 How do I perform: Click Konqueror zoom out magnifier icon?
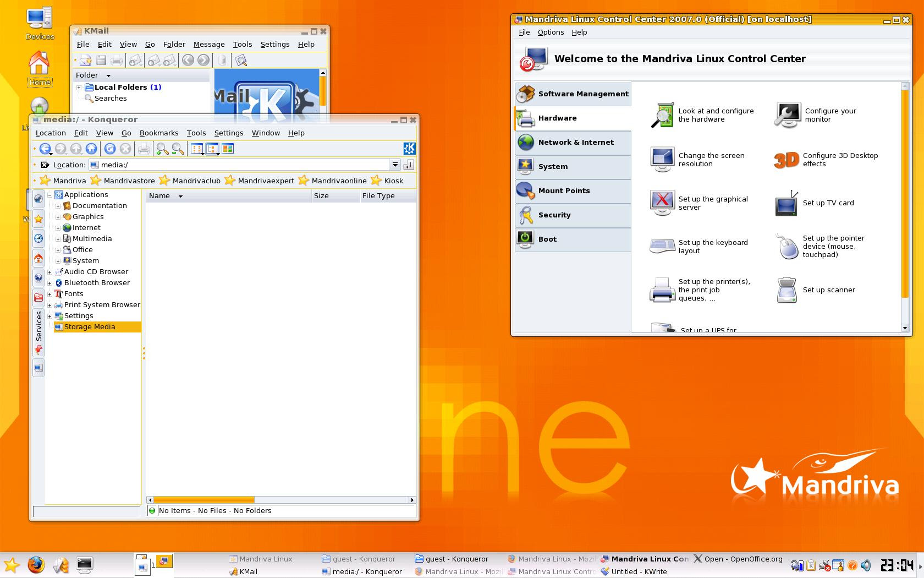[x=178, y=149]
